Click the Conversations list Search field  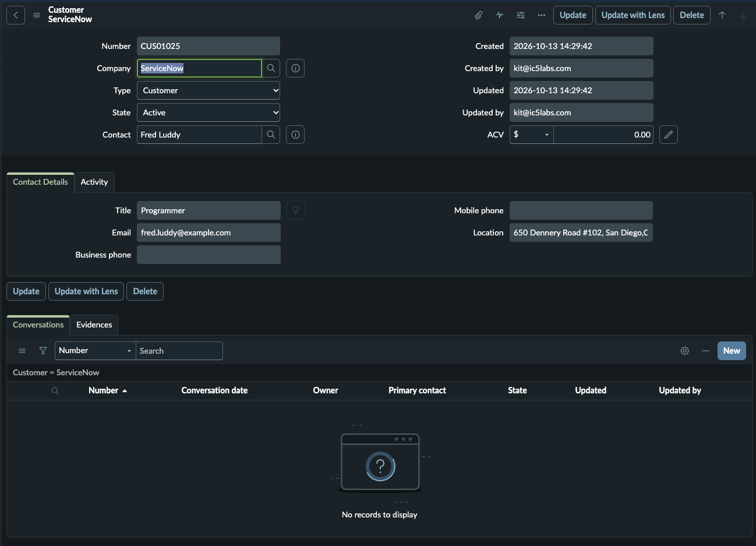tap(179, 351)
